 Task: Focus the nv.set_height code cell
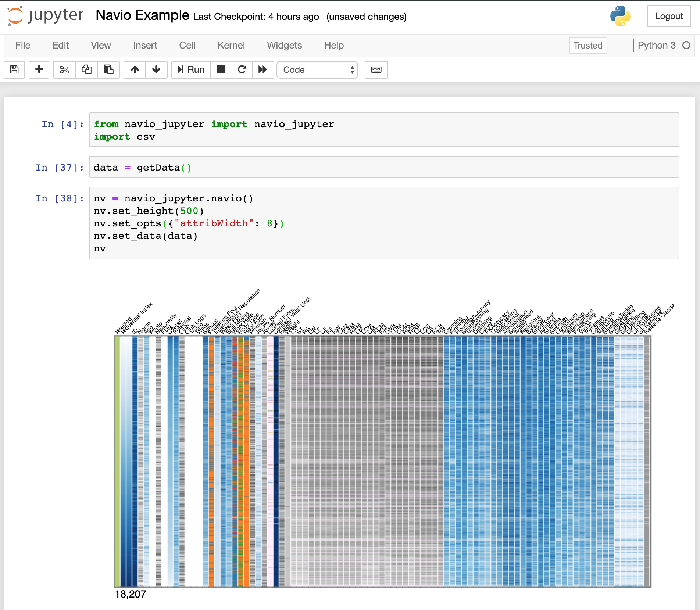coord(384,223)
